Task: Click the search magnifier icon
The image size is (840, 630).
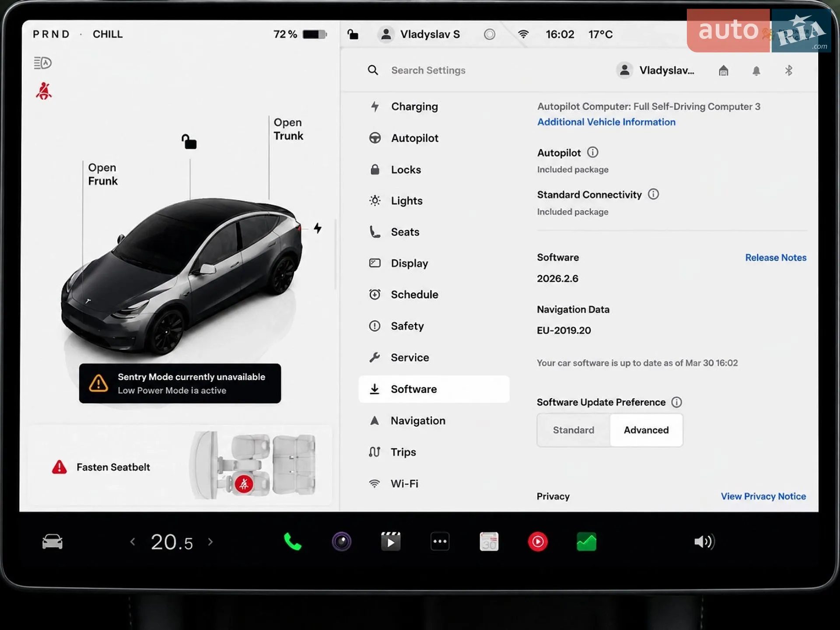Action: pyautogui.click(x=373, y=70)
